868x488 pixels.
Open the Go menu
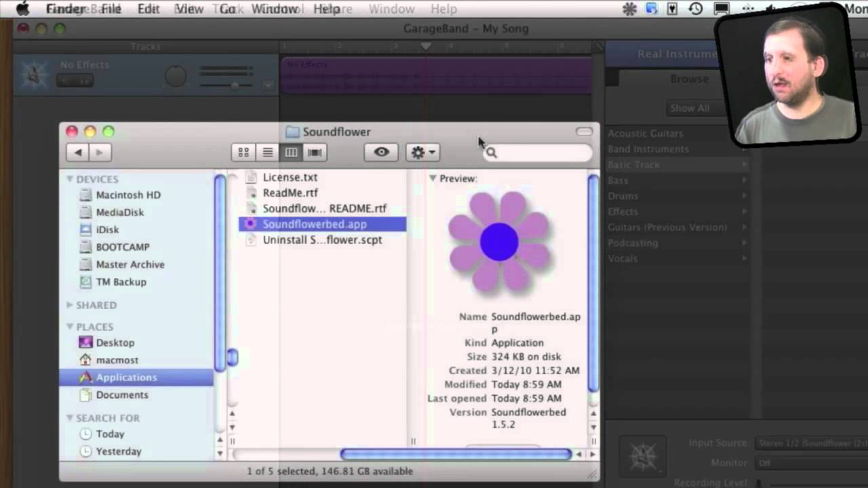click(x=227, y=9)
